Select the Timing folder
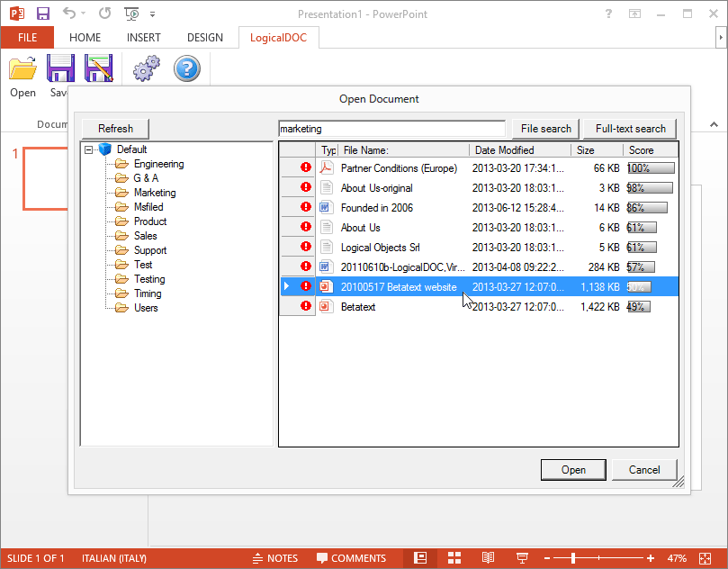728x569 pixels. pyautogui.click(x=148, y=294)
